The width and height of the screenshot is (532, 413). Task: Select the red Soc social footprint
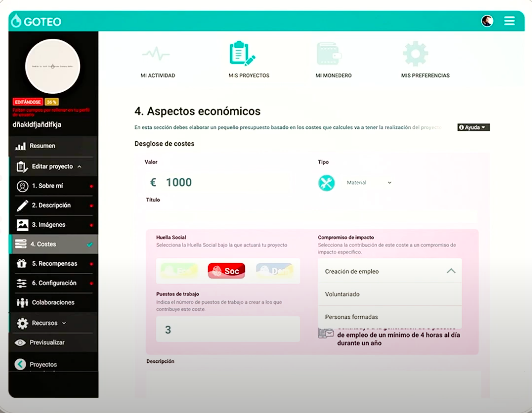point(226,270)
